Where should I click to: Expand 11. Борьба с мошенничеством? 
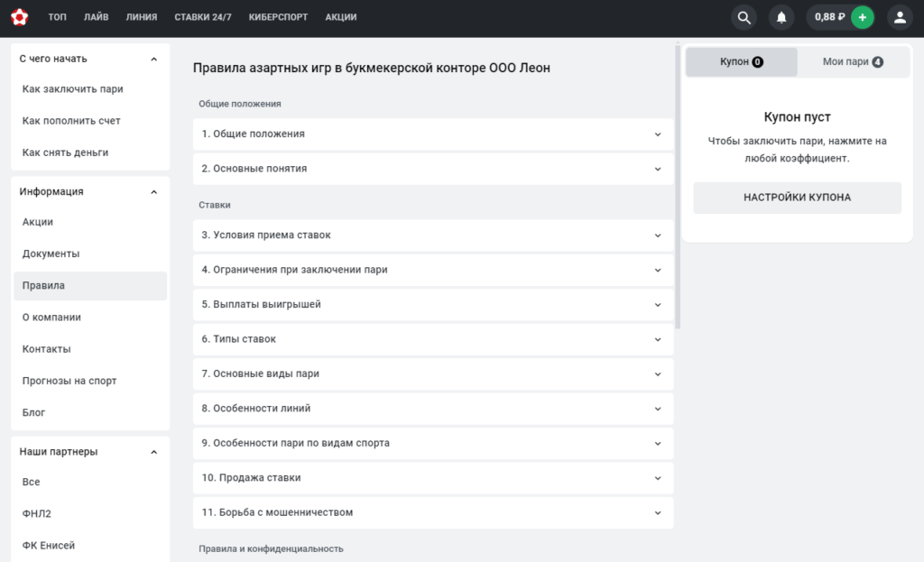pos(433,512)
